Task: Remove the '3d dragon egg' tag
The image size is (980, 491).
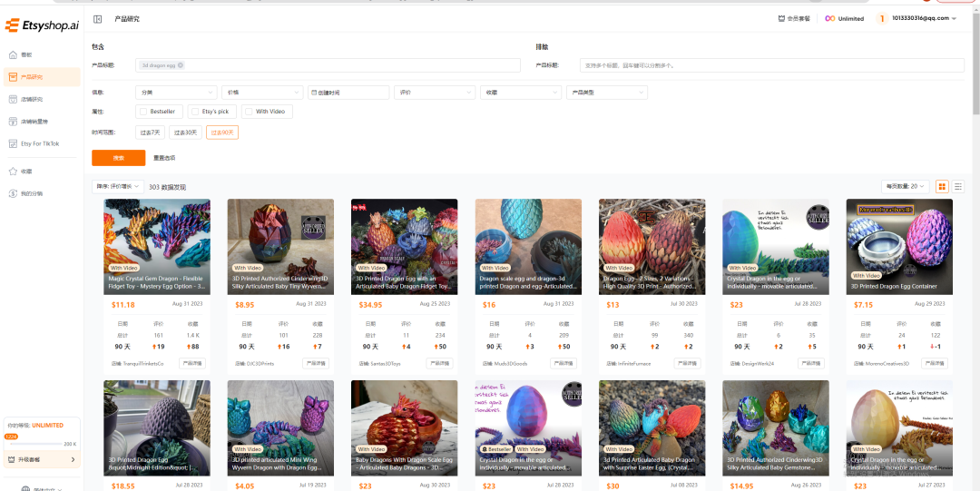Action: pyautogui.click(x=180, y=65)
